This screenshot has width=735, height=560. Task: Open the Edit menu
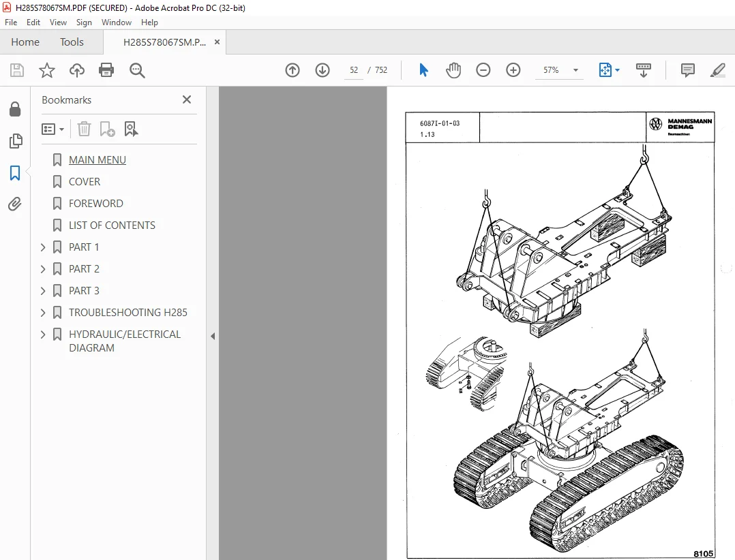click(33, 22)
